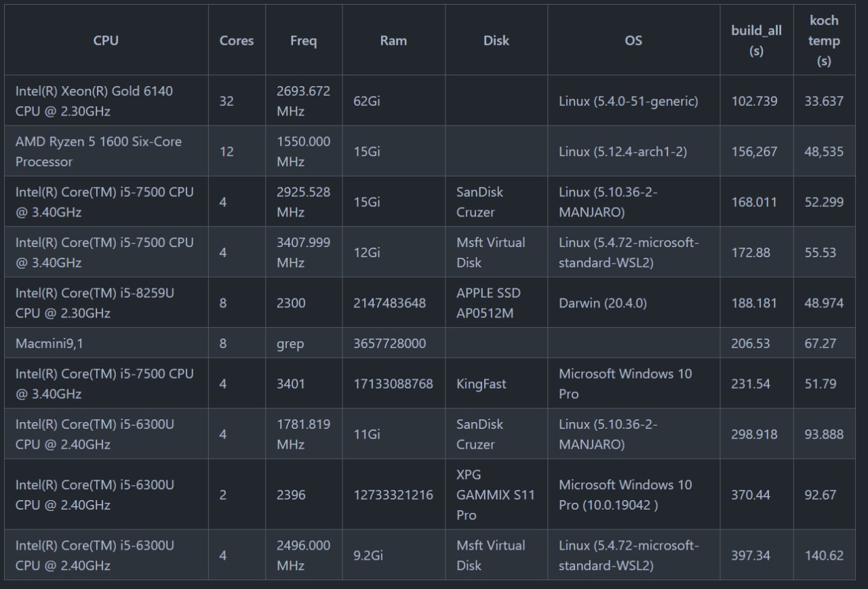Click the frequency 3407.999 MHz cell

pyautogui.click(x=303, y=252)
